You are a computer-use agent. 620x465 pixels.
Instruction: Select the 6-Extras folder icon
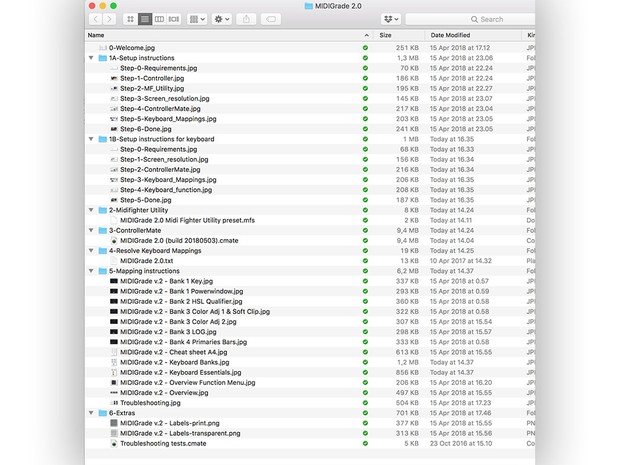tap(103, 413)
